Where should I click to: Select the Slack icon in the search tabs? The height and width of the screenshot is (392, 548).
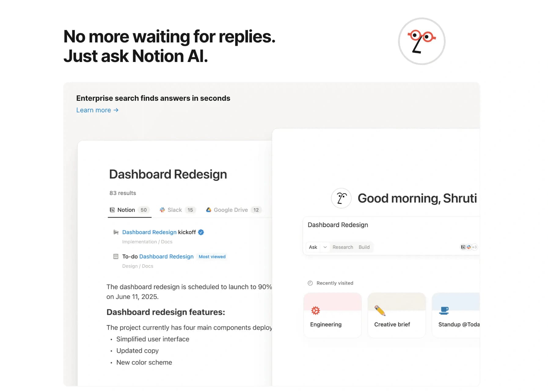(x=162, y=210)
